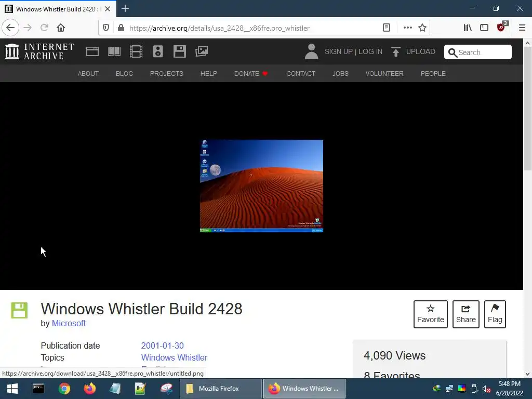Open the PEOPLE menu item
This screenshot has width=532, height=399.
tap(433, 74)
